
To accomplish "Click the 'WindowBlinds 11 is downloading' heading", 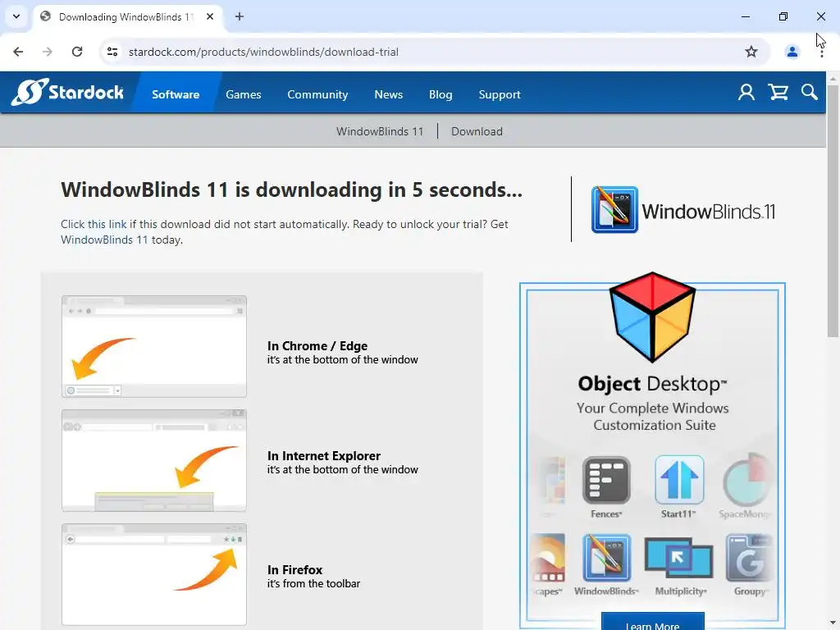I will click(291, 189).
